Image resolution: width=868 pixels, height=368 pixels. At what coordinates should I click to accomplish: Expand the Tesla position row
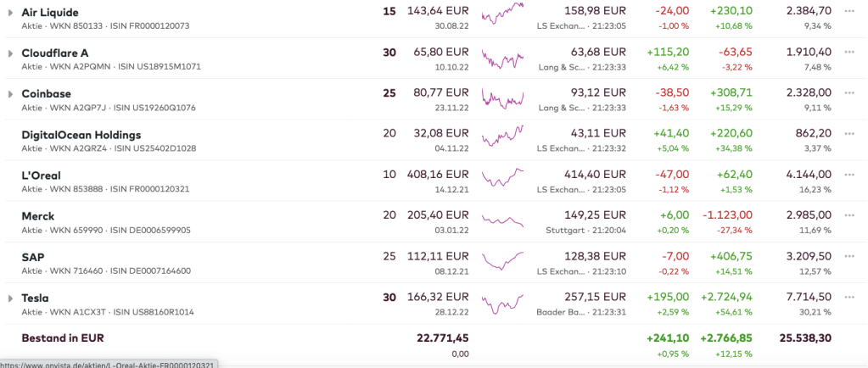(x=10, y=298)
